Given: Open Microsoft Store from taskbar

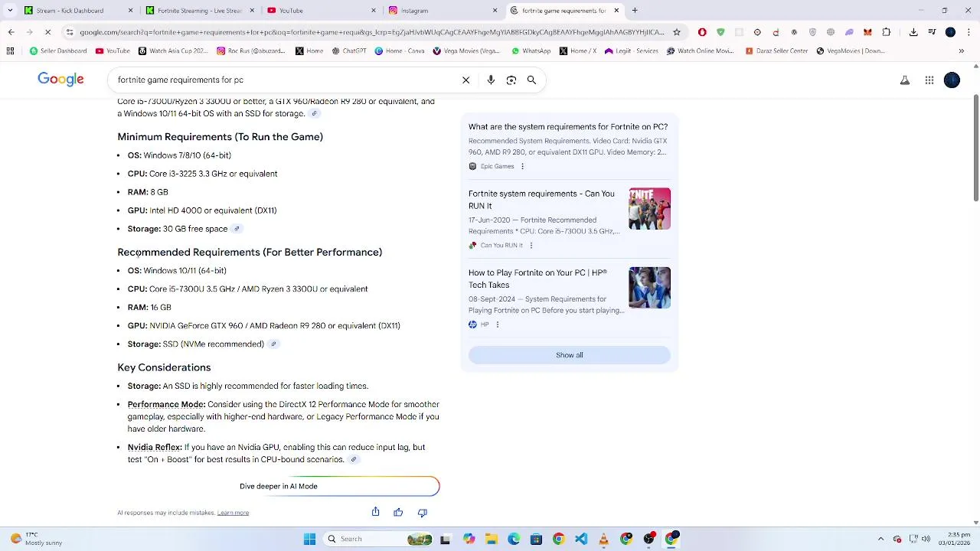Looking at the screenshot, I should 536,539.
